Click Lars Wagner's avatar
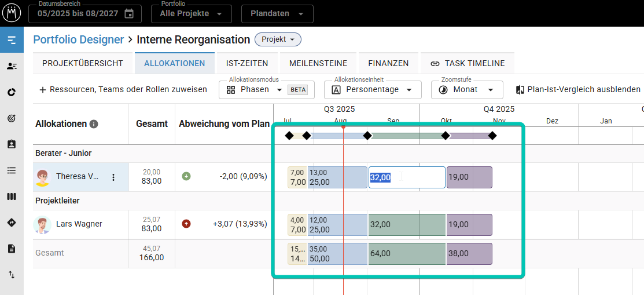This screenshot has width=644, height=295. pos(42,224)
